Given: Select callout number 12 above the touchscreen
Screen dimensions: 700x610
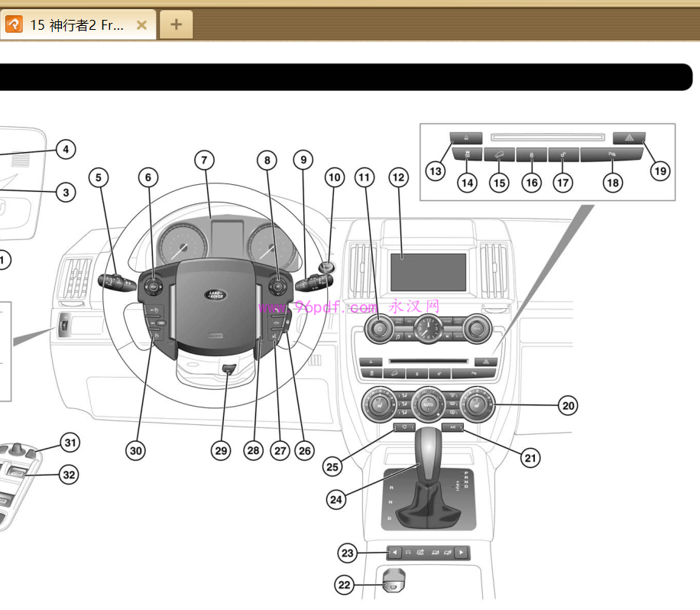Looking at the screenshot, I should [397, 178].
